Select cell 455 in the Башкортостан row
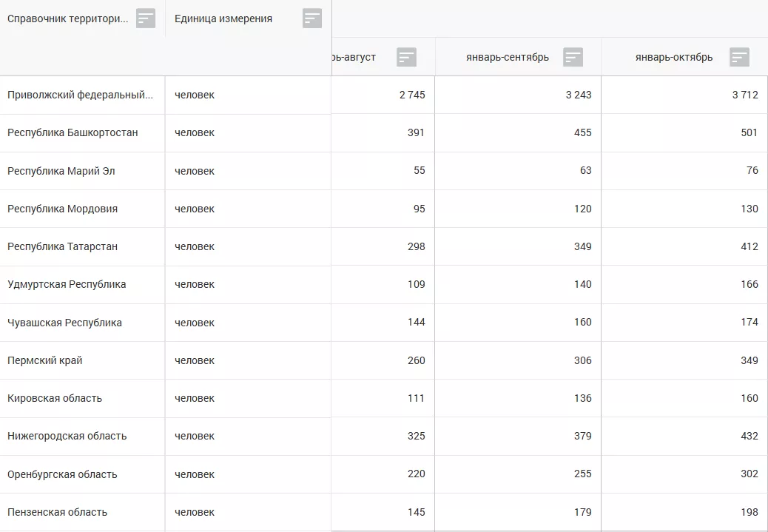The height and width of the screenshot is (532, 768). click(x=582, y=133)
